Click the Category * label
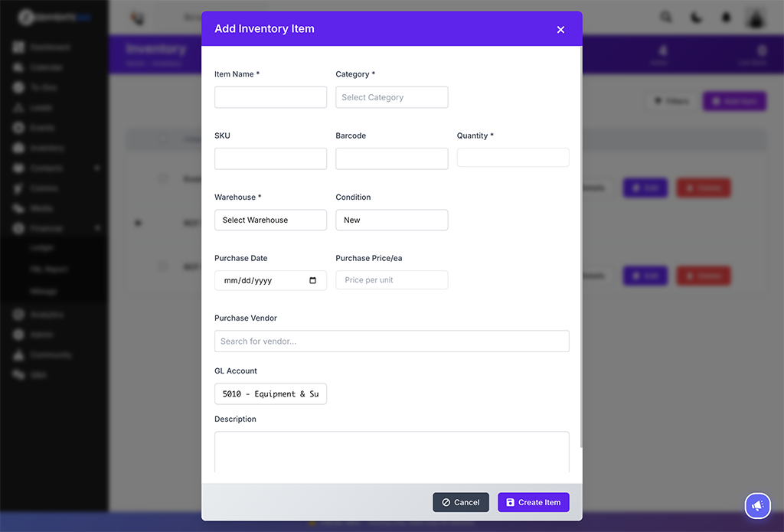The height and width of the screenshot is (532, 784). (x=355, y=74)
